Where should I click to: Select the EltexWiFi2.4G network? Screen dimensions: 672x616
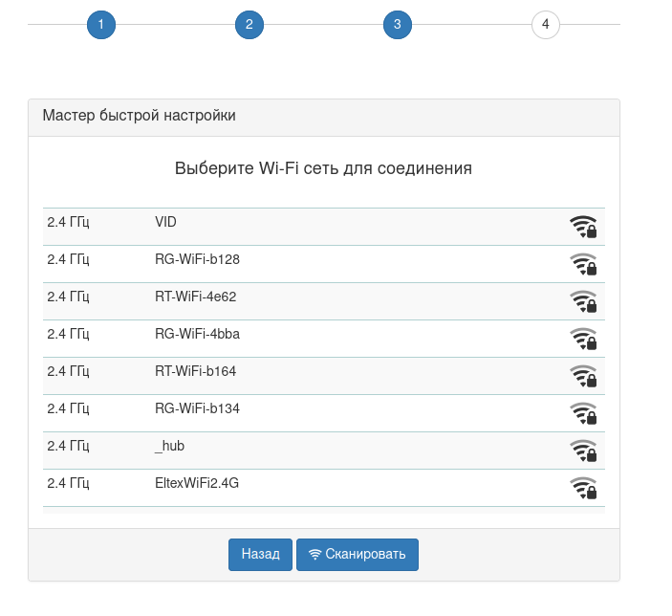tap(197, 483)
